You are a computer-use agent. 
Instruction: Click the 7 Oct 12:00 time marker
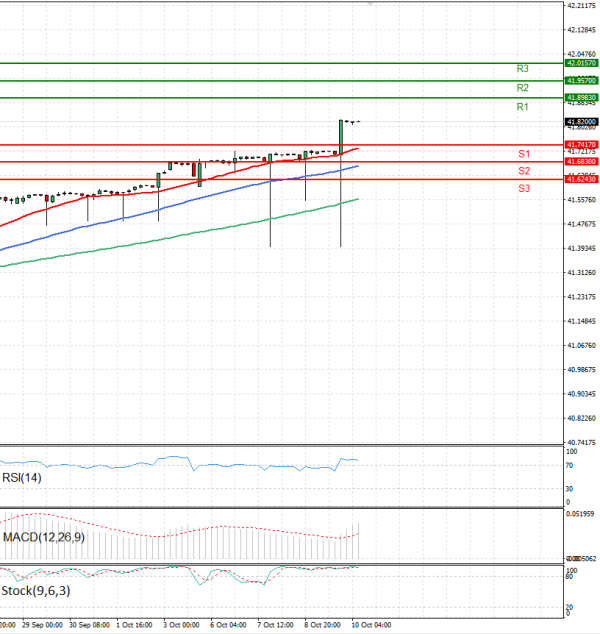(275, 624)
